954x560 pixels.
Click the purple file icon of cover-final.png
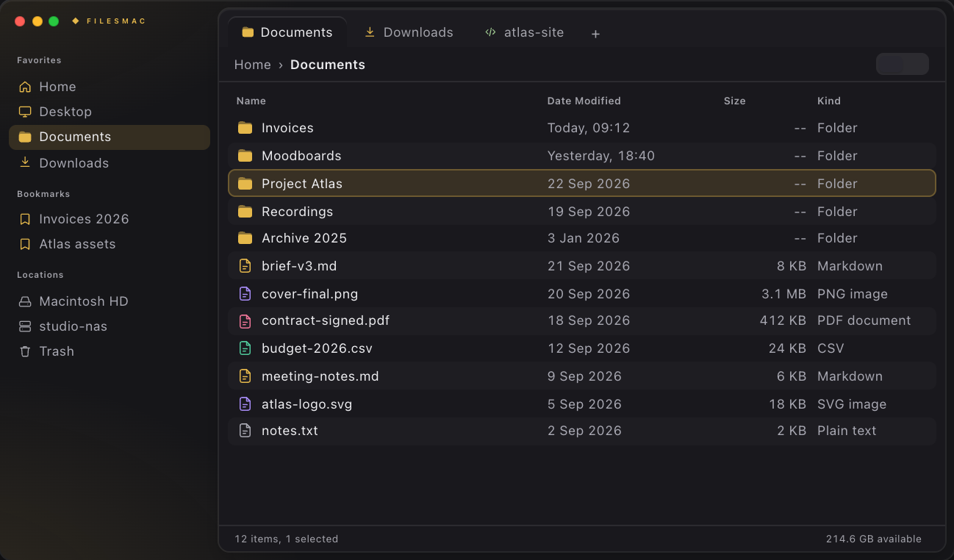click(x=245, y=294)
